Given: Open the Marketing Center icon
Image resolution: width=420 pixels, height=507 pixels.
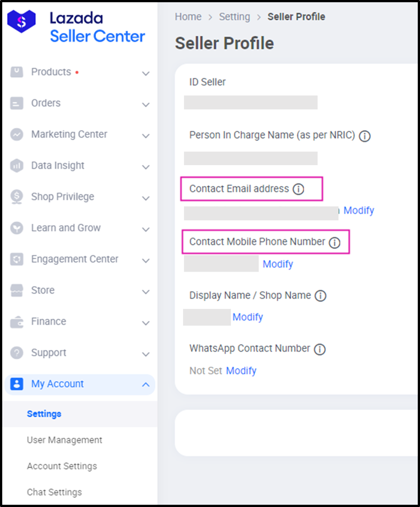Looking at the screenshot, I should (x=17, y=134).
